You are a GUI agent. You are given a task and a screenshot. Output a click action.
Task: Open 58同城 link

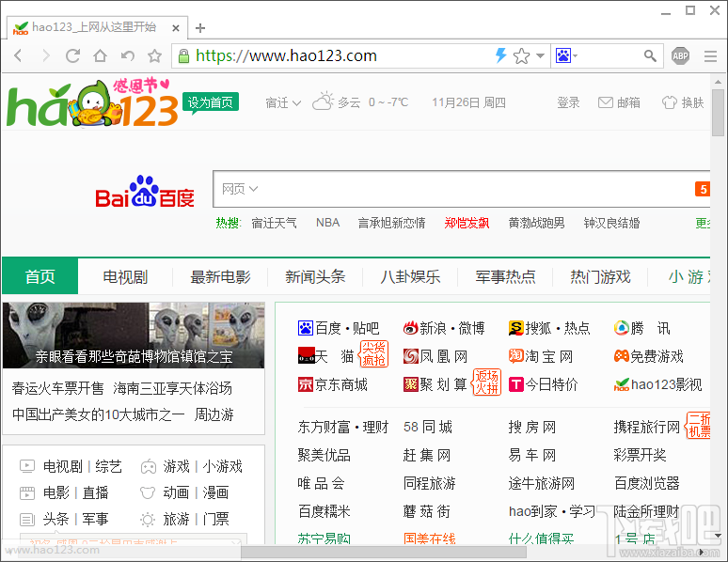point(428,427)
